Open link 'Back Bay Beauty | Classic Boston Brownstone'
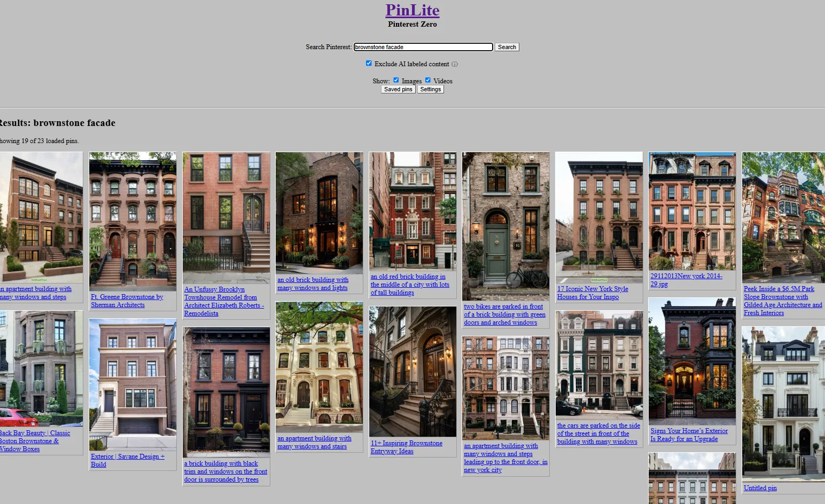 (35, 441)
